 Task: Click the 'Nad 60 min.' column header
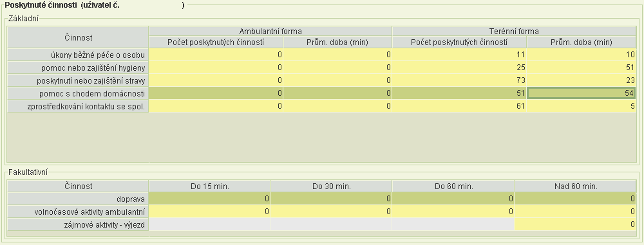575,186
